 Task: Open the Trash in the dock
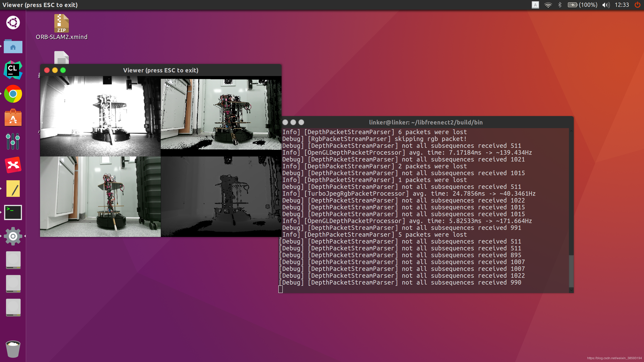click(x=13, y=349)
